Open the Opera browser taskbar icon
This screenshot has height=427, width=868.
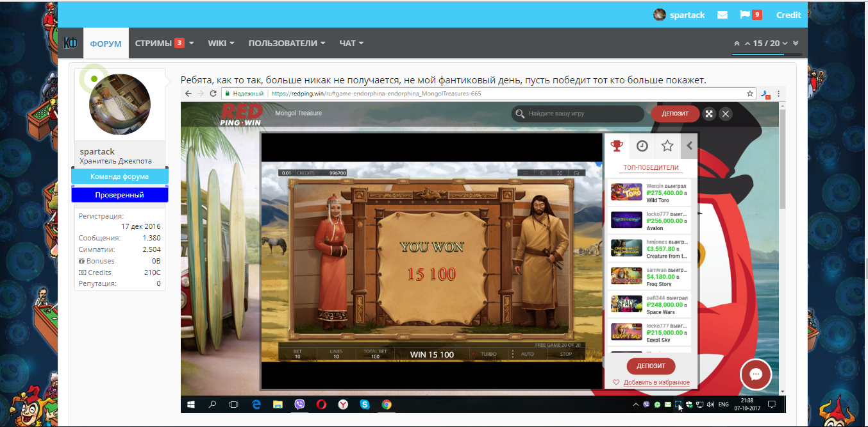(x=321, y=405)
